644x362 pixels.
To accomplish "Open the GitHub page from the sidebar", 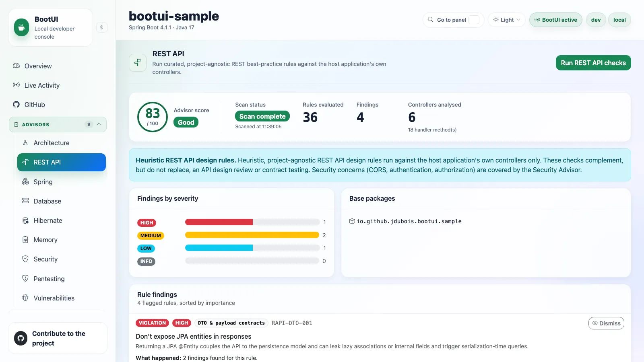I will (x=58, y=105).
